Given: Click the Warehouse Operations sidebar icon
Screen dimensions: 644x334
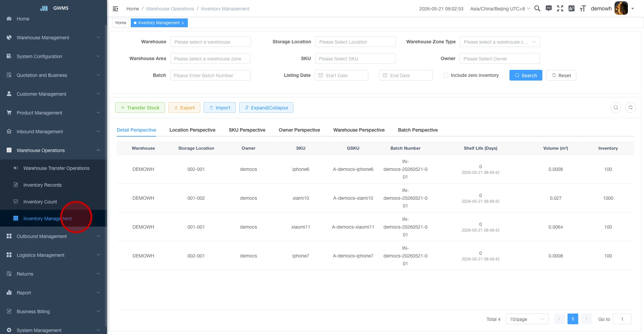Looking at the screenshot, I should click(9, 150).
